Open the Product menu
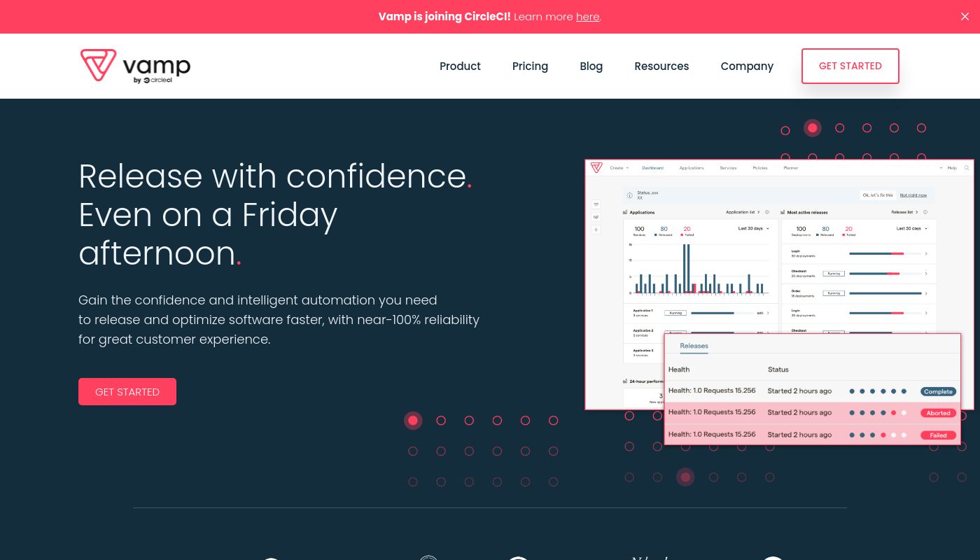Viewport: 980px width, 560px height. tap(460, 66)
